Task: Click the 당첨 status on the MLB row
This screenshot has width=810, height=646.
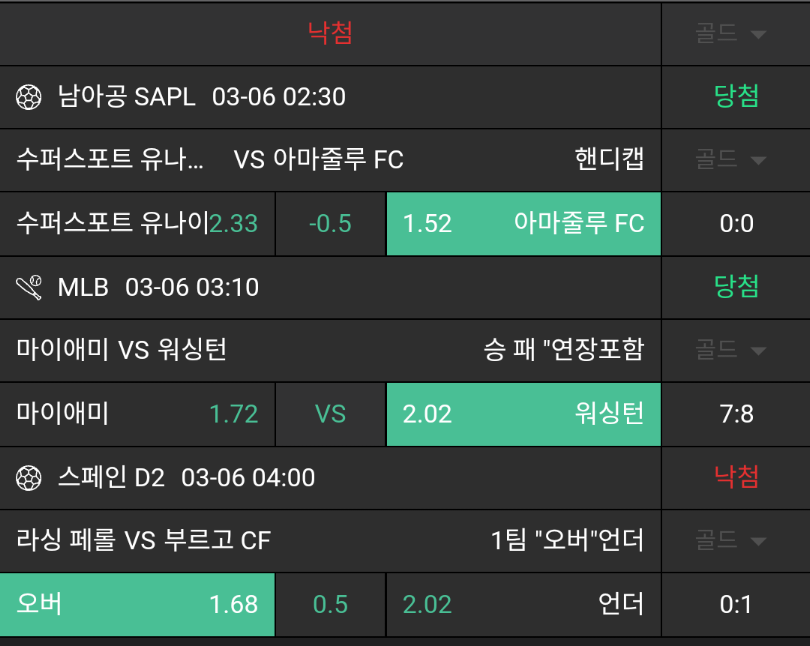Action: (736, 288)
